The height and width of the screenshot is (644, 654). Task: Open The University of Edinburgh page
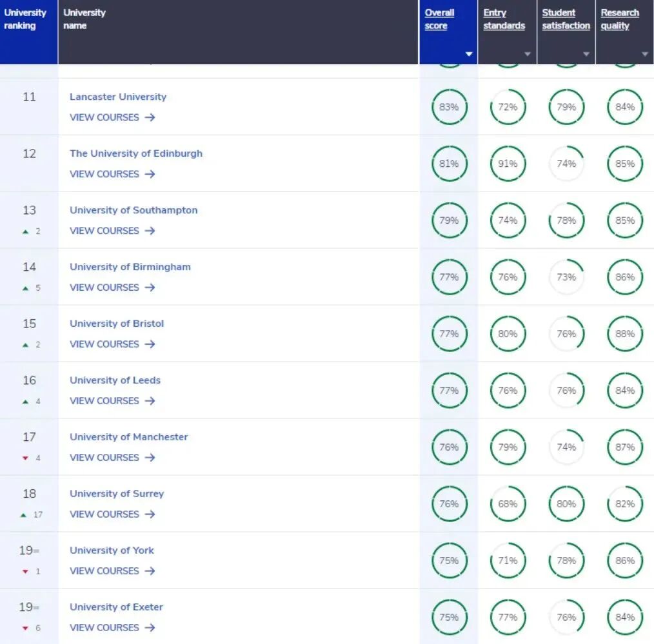coord(136,153)
